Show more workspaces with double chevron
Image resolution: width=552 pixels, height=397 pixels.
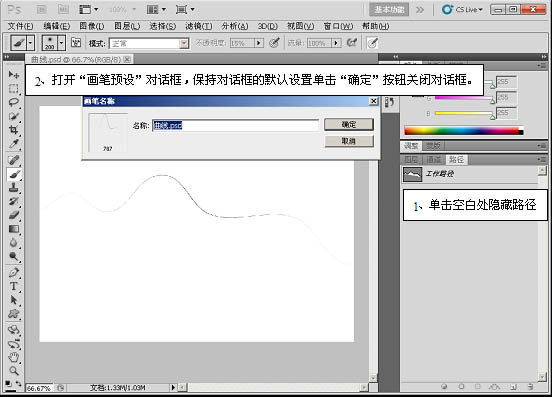pyautogui.click(x=420, y=10)
